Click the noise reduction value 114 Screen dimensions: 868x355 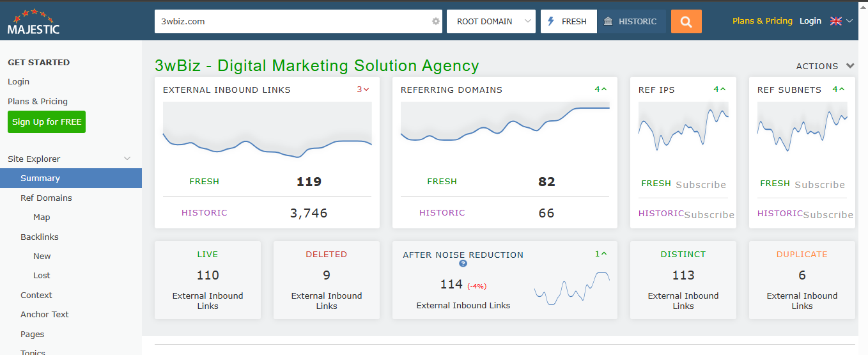tap(451, 285)
